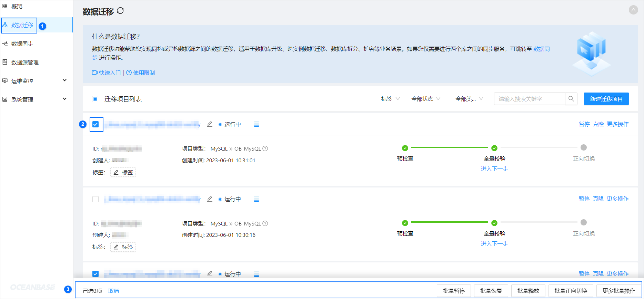Viewport: 644px width, 299px height.
Task: Open 更多操作 for the second project
Action: click(618, 199)
